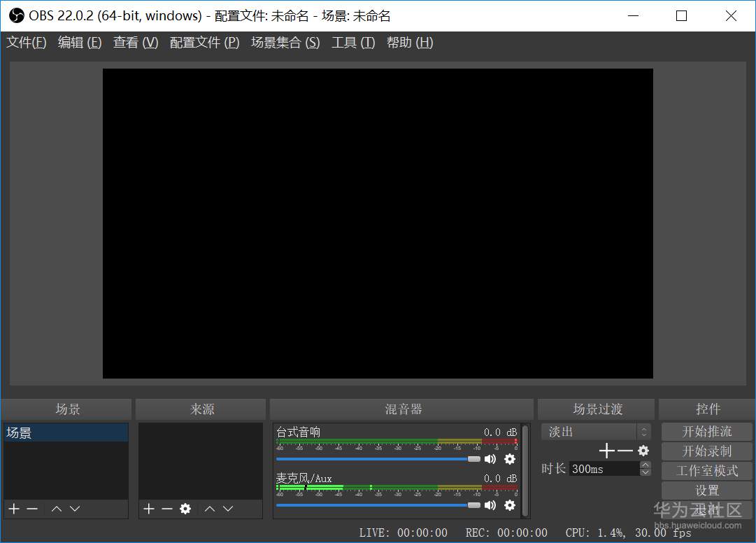Open the 场景集合 menu

pos(285,42)
